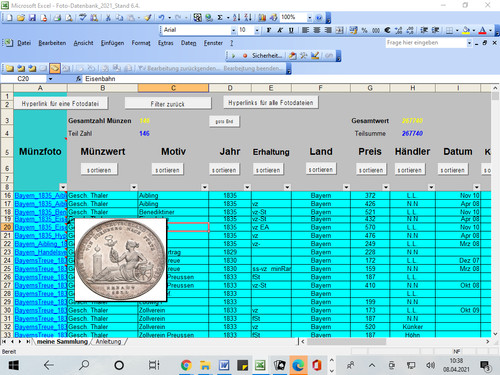This screenshot has height=375, width=500.
Task: Toggle underline formatting
Action: pyautogui.click(x=291, y=30)
